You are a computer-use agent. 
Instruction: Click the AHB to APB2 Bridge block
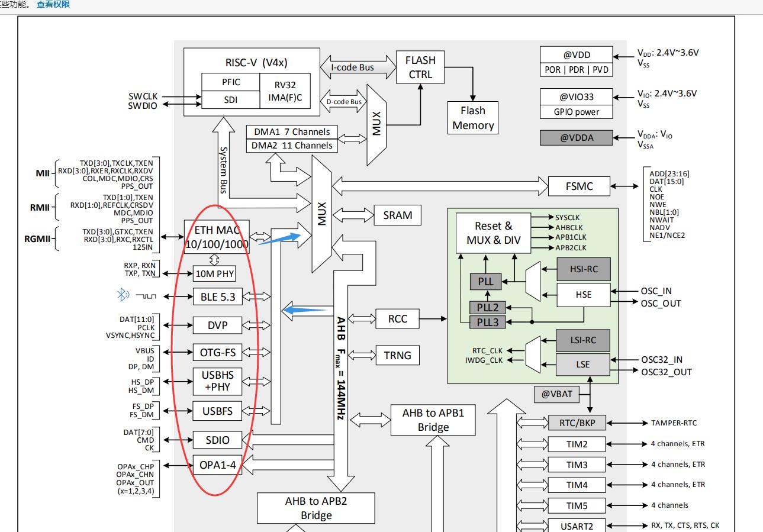click(x=316, y=508)
